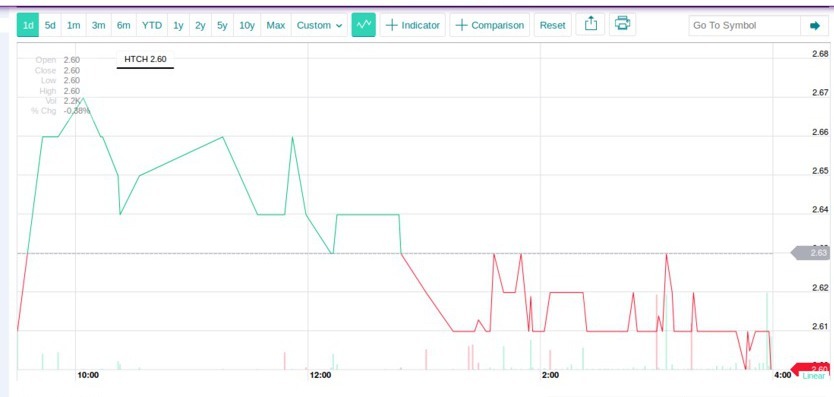
Task: Select the 1y range
Action: [178, 25]
